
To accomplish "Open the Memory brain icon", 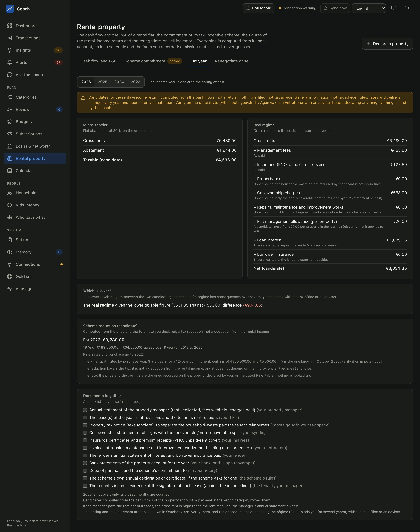I will 10,252.
